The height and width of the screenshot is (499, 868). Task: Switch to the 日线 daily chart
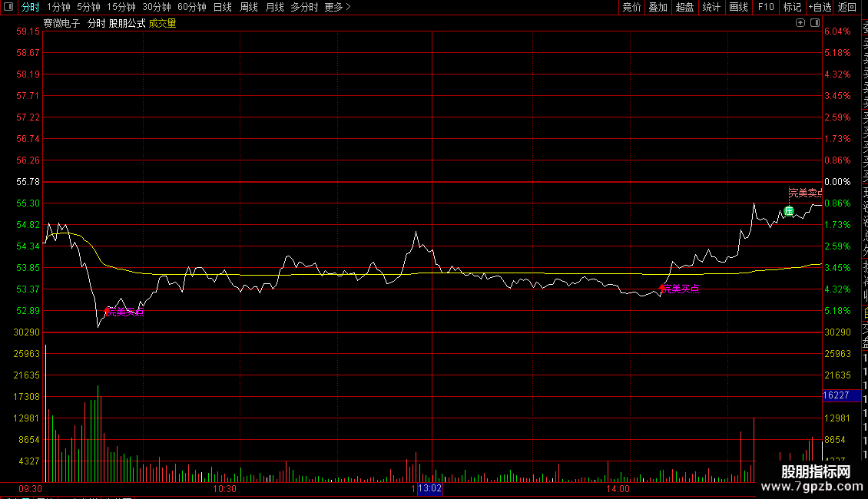[x=223, y=7]
